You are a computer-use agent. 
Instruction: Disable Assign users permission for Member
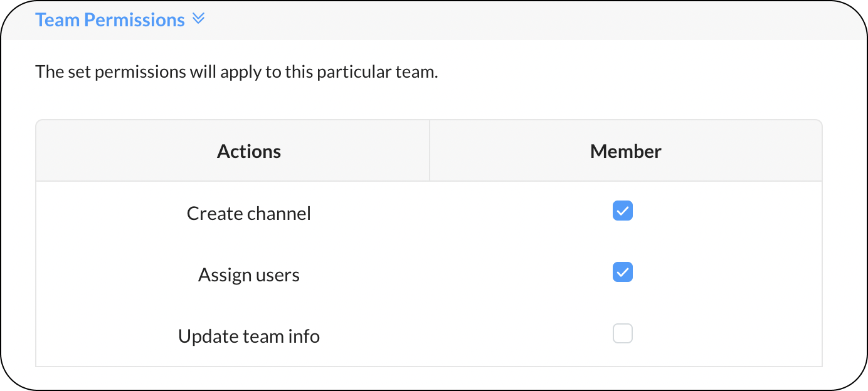pyautogui.click(x=622, y=273)
